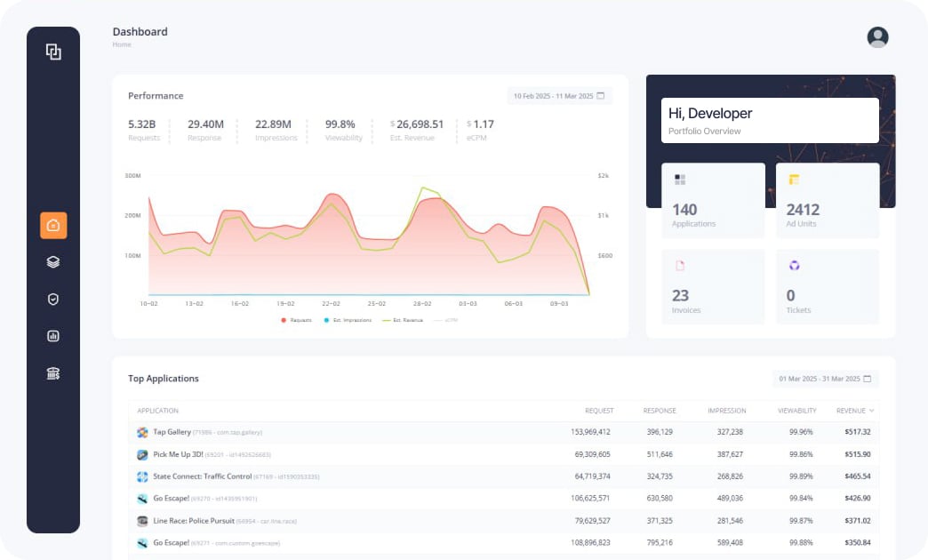
Task: Toggle the Est. Revenue legend item
Action: click(403, 320)
